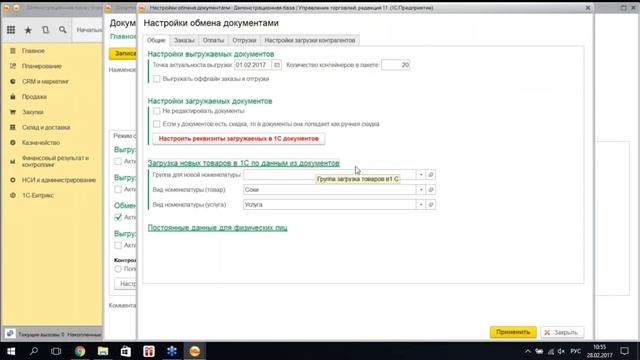Screen dimensions: 640x360
Task: Open Главное section in sidebar
Action: point(33,51)
